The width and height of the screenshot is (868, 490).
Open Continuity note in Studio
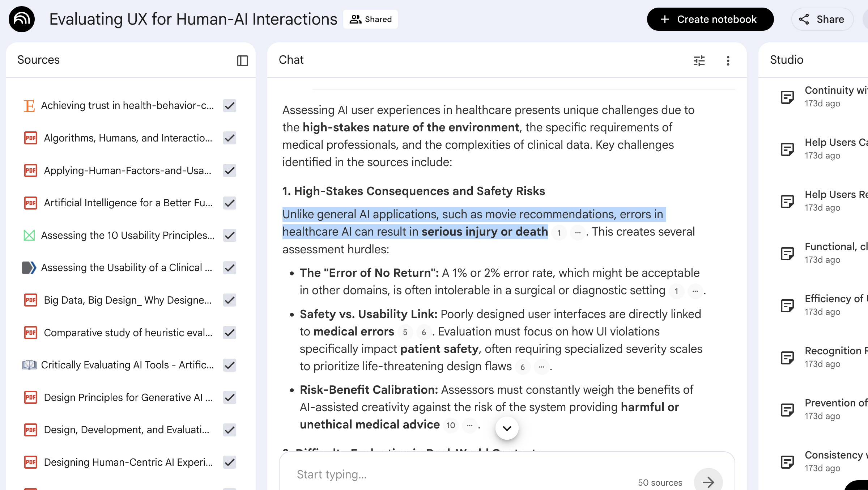pyautogui.click(x=823, y=97)
